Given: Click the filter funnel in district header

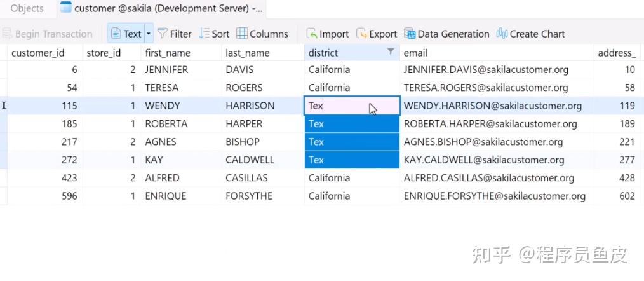Looking at the screenshot, I should pyautogui.click(x=391, y=51).
